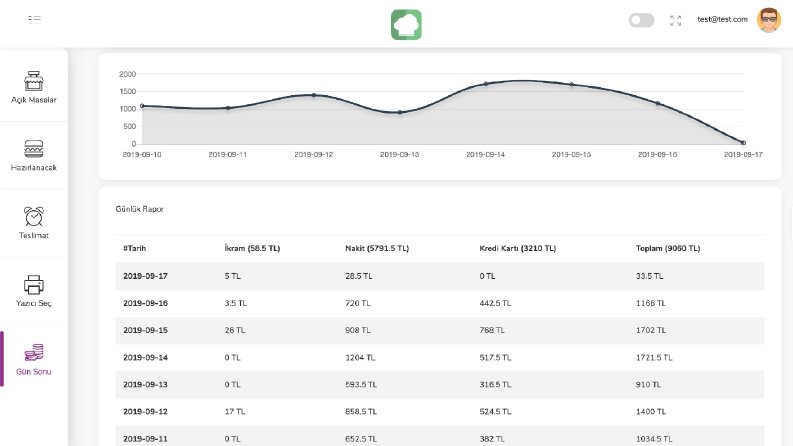The height and width of the screenshot is (446, 793).
Task: Click chart data point for 2019-09-14
Action: pyautogui.click(x=486, y=84)
